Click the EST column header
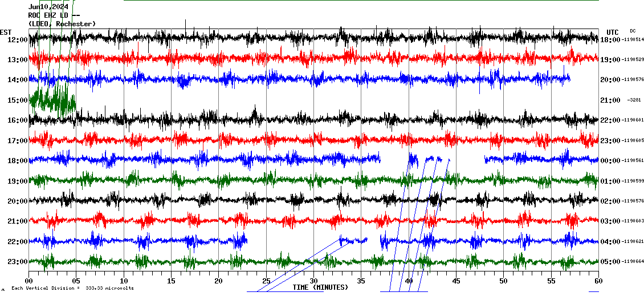This screenshot has width=644, height=296. [x=6, y=32]
